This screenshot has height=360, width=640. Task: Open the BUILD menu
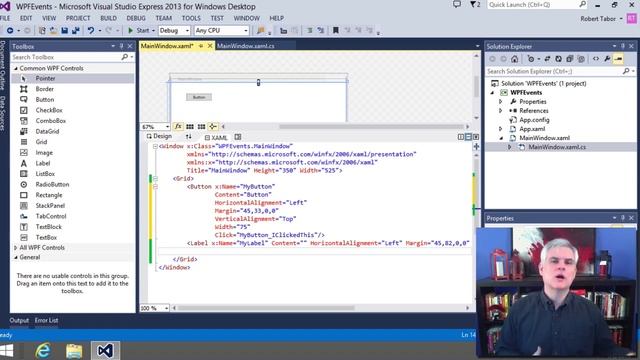(x=109, y=18)
